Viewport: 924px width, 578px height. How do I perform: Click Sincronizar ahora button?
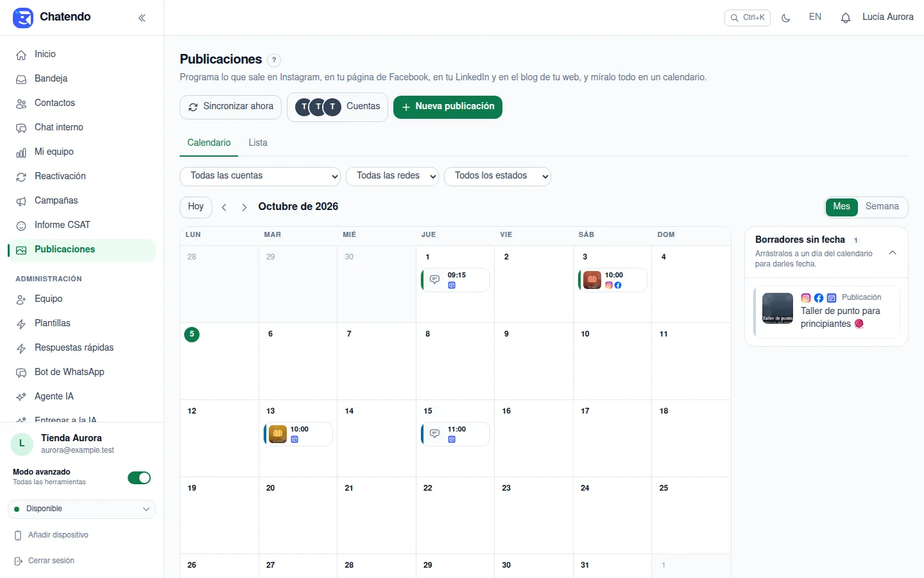230,107
